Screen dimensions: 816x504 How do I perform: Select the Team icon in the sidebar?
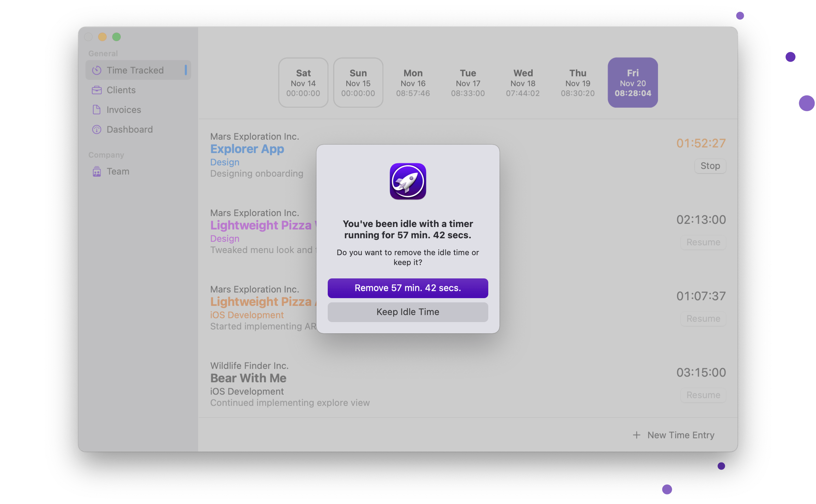[97, 171]
